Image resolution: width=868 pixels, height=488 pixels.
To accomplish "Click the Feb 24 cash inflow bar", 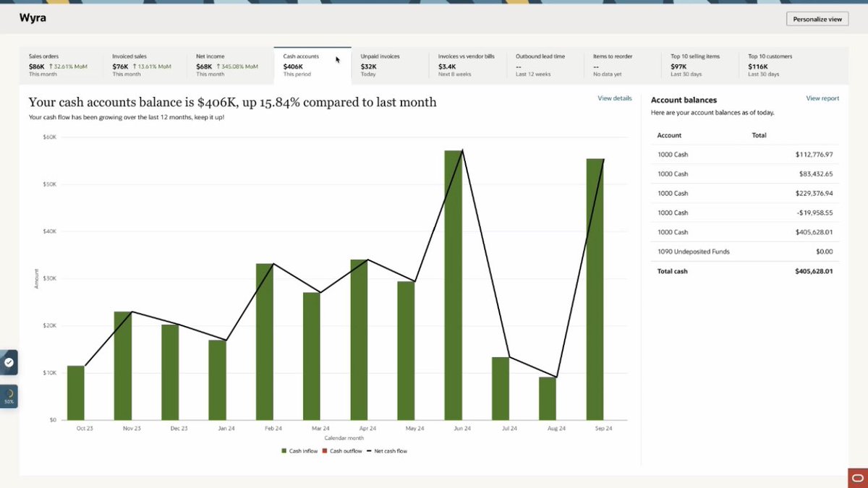I will click(265, 342).
